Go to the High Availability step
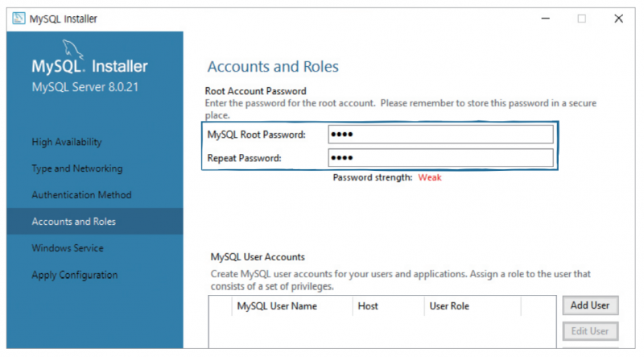The width and height of the screenshot is (644, 357). point(67,142)
